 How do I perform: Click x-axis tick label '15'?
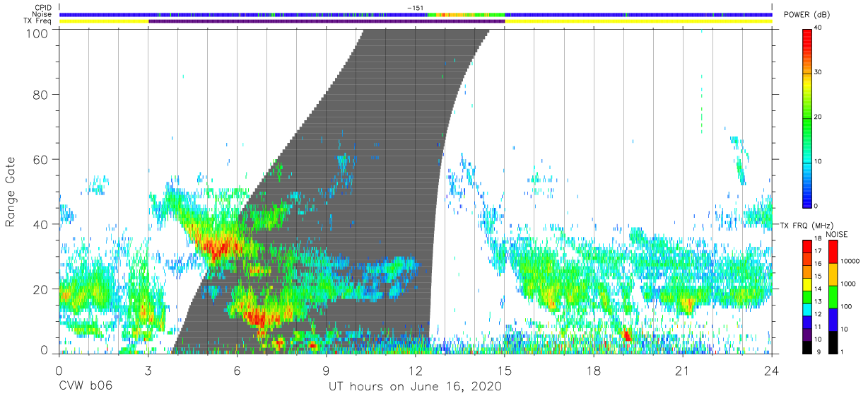coord(505,370)
